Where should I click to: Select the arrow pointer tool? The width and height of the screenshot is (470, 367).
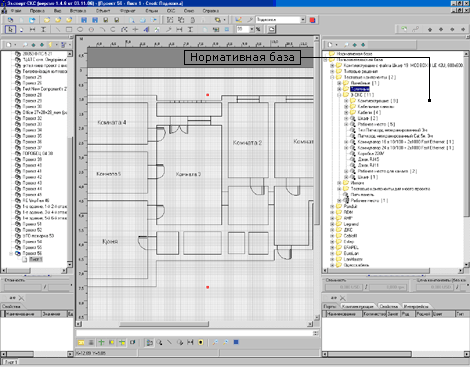pos(10,30)
